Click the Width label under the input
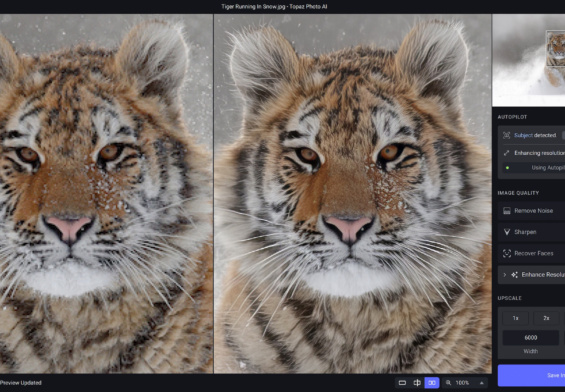The image size is (565, 392). click(x=530, y=351)
